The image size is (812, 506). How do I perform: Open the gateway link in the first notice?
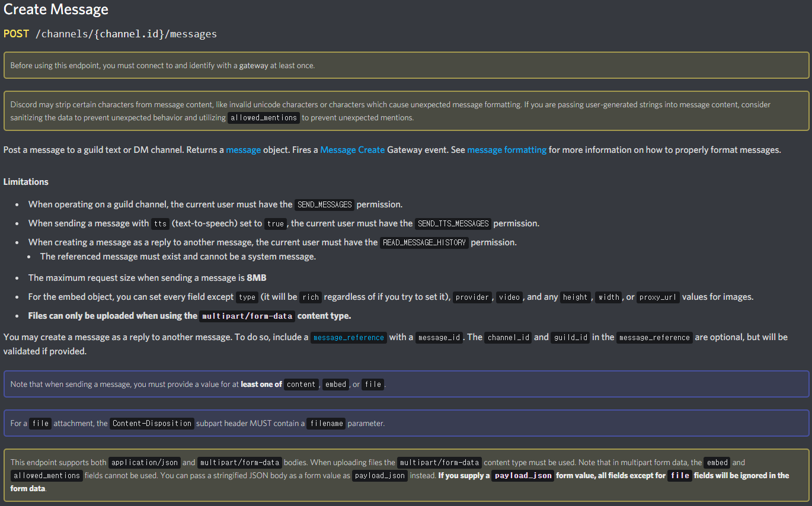254,66
